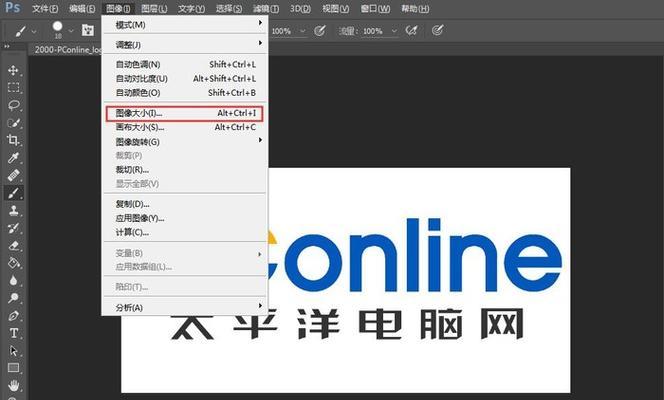Choose 画布大小(S)... menu entry
Image resolution: width=664 pixels, height=400 pixels.
(x=185, y=127)
